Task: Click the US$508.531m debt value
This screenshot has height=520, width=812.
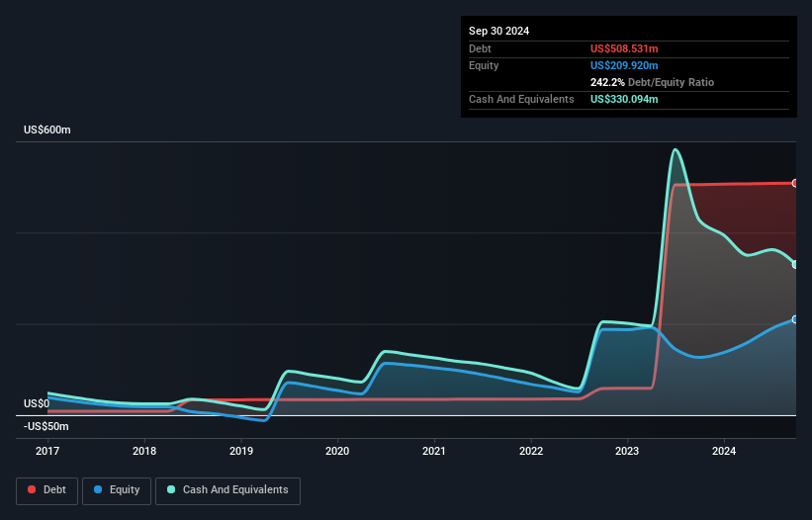Action: pyautogui.click(x=624, y=48)
